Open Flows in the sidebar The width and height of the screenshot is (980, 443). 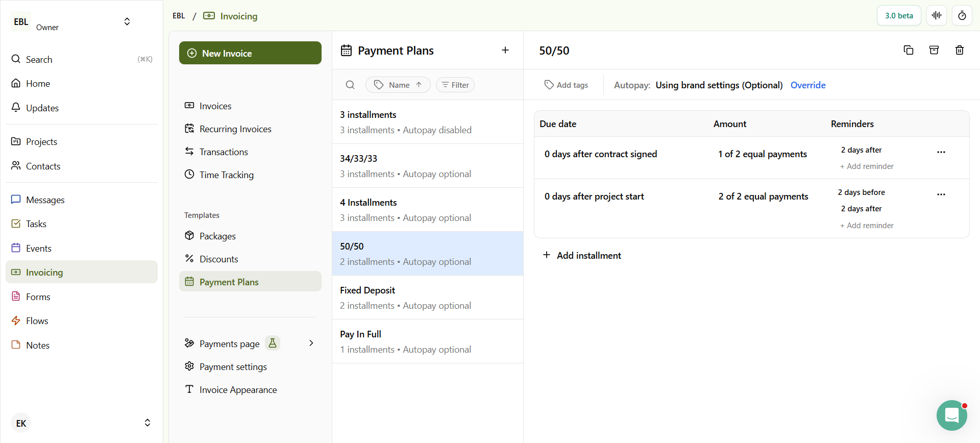(x=82, y=321)
